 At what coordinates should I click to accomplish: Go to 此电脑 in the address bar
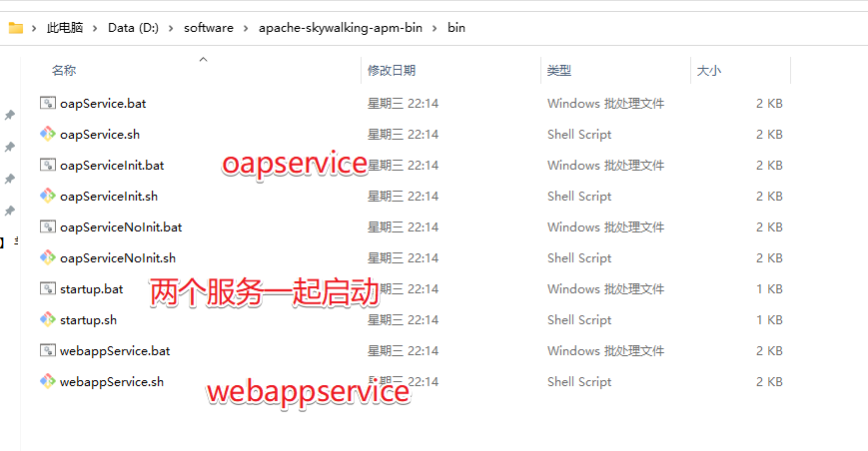(x=65, y=28)
